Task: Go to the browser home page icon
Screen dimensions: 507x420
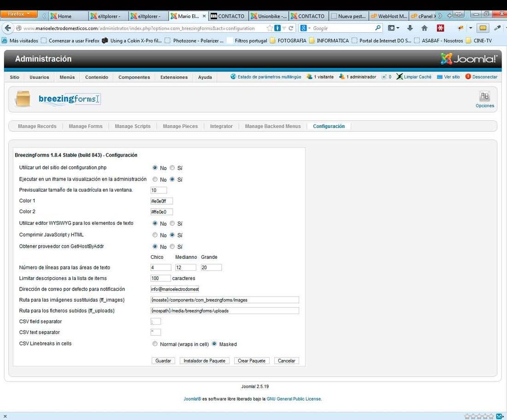Action: pyautogui.click(x=424, y=28)
